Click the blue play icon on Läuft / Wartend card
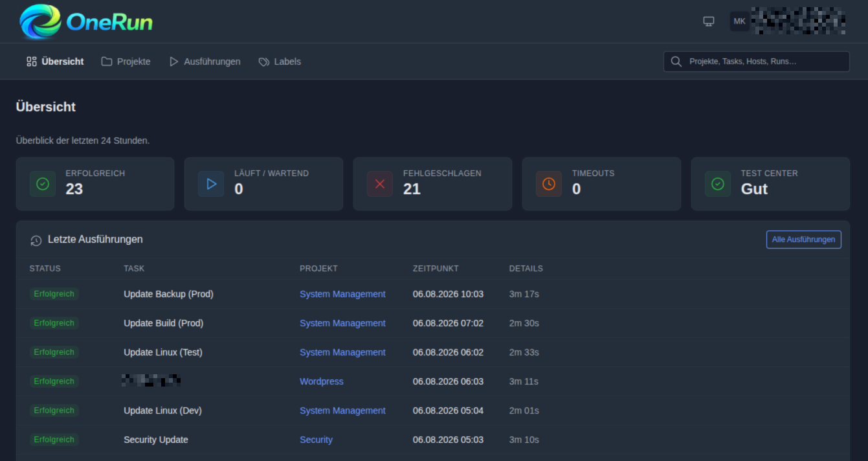 [211, 184]
